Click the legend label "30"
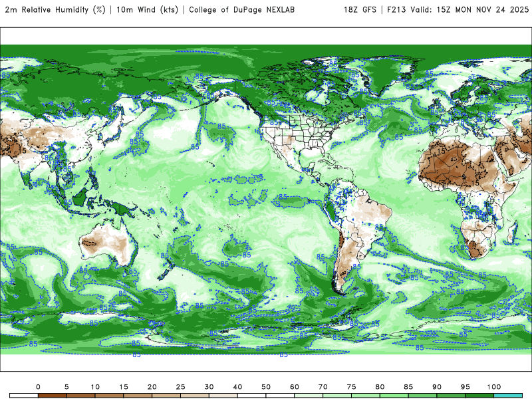This screenshot has width=532, height=399. (x=209, y=387)
